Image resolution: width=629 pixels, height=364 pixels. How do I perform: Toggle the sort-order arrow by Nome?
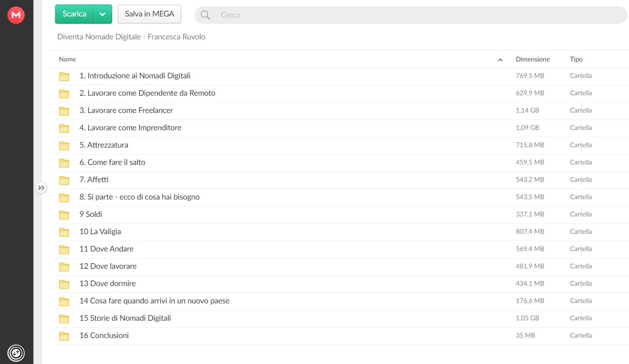tap(500, 60)
